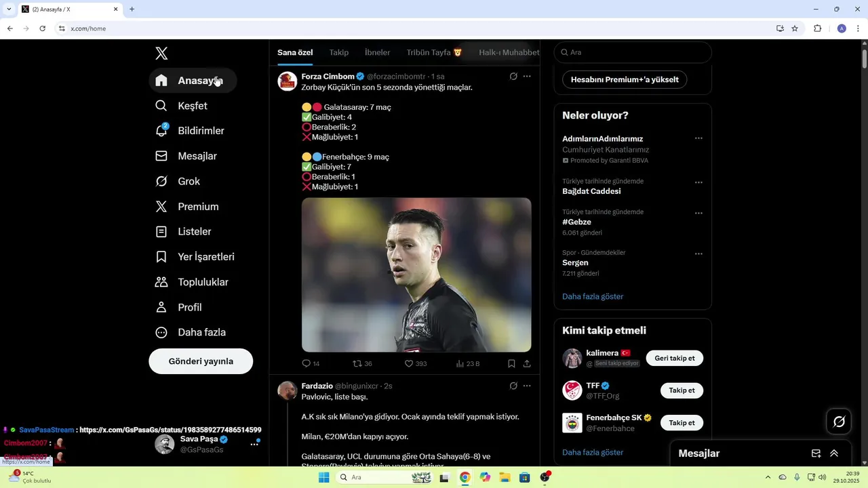This screenshot has width=868, height=488.
Task: Go to Anasayfa home
Action: click(x=193, y=81)
